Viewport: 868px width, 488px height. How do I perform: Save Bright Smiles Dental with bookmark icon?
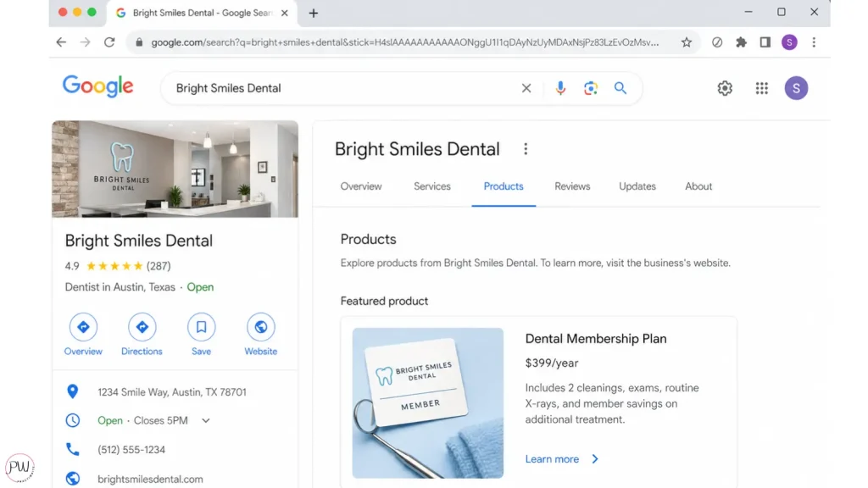point(201,327)
